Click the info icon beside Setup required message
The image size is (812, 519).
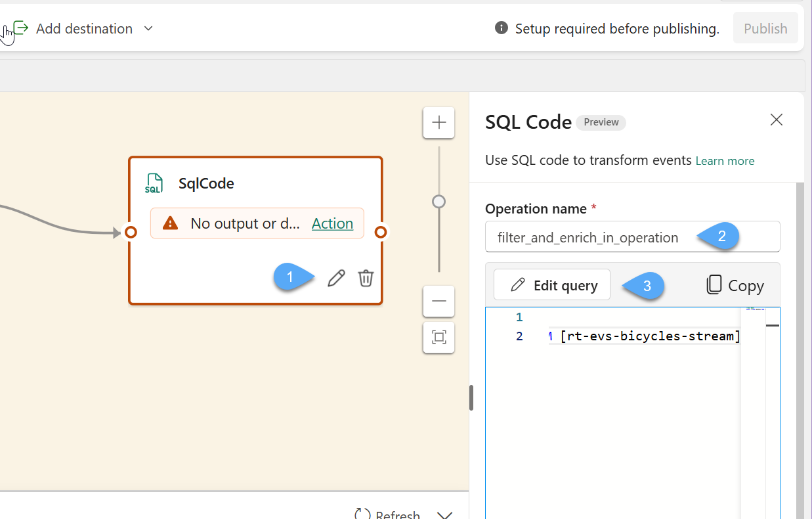pos(501,28)
